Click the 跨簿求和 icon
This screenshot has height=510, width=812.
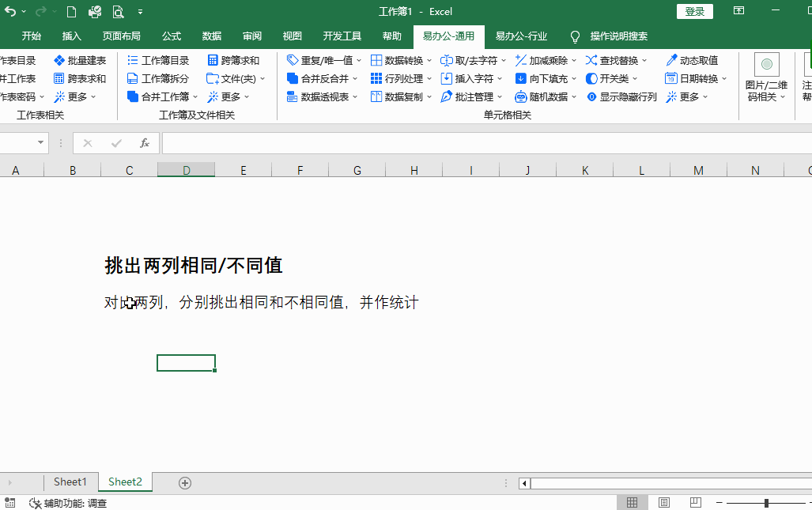(213, 61)
